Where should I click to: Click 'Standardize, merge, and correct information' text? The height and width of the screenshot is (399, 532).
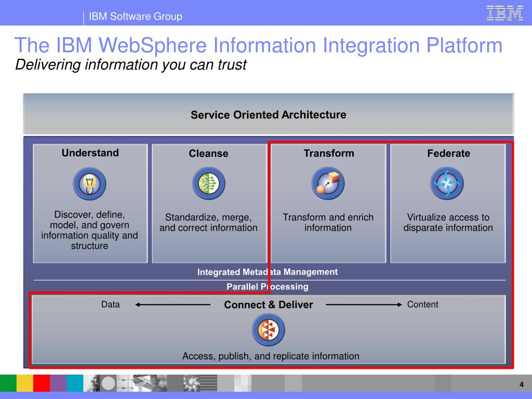(x=208, y=222)
